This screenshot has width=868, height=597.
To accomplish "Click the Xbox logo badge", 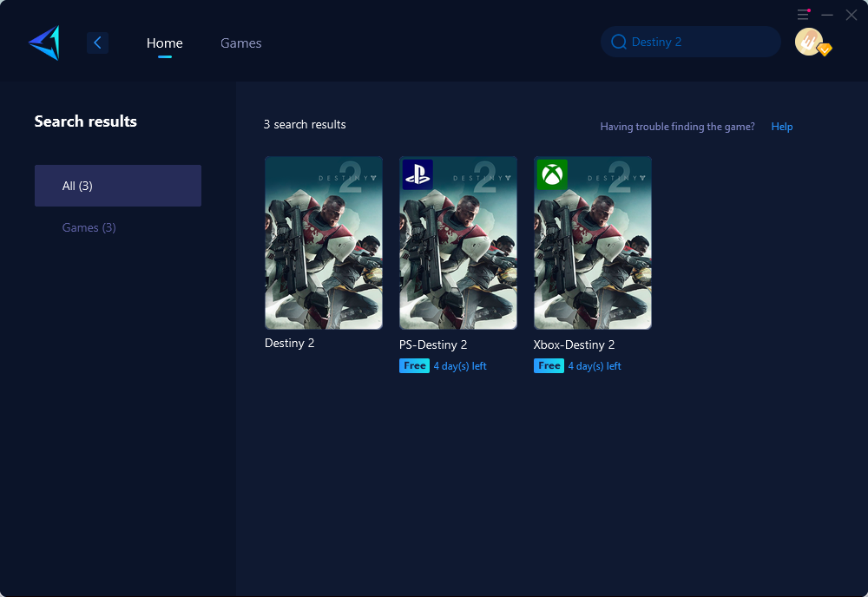I will pyautogui.click(x=552, y=174).
